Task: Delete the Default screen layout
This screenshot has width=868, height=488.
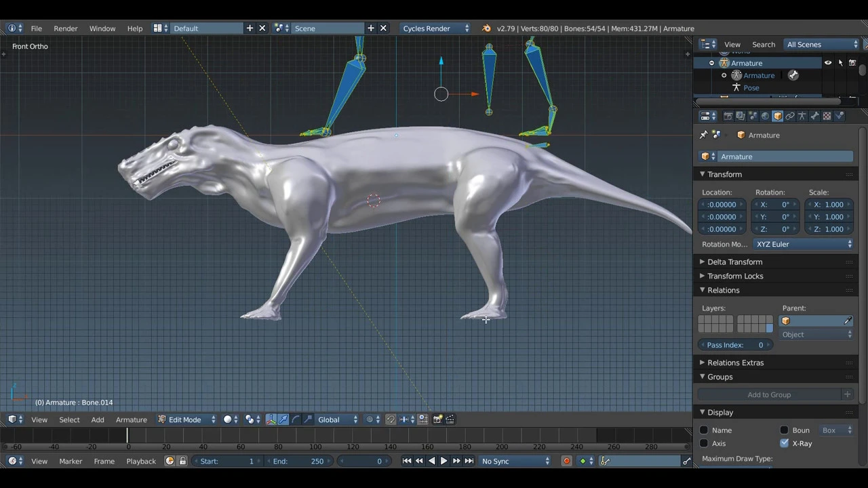Action: [x=262, y=28]
